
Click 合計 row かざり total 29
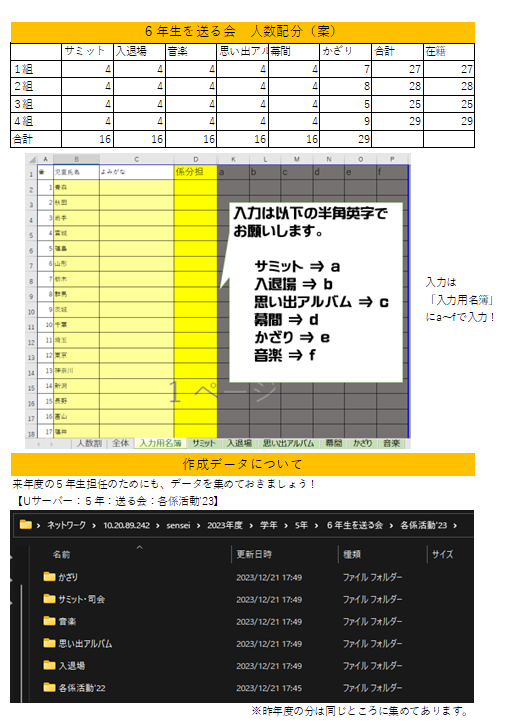345,139
